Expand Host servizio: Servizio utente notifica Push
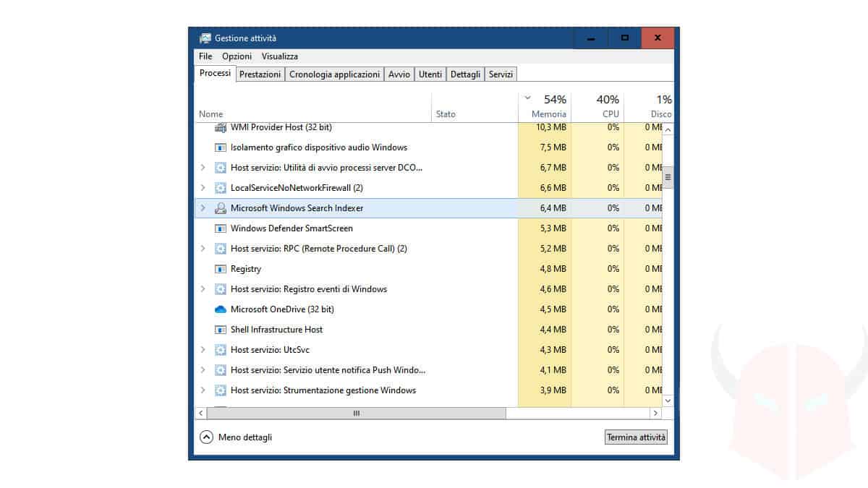This screenshot has width=868, height=488. (x=203, y=370)
